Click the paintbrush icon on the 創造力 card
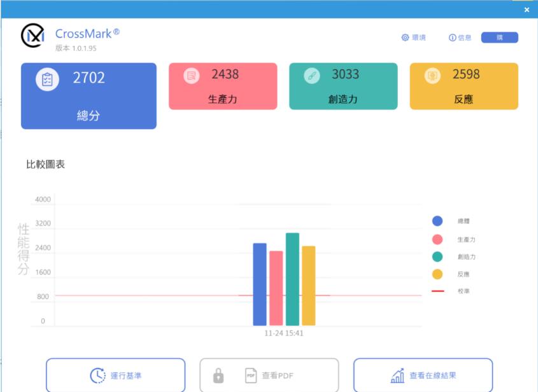 click(312, 76)
